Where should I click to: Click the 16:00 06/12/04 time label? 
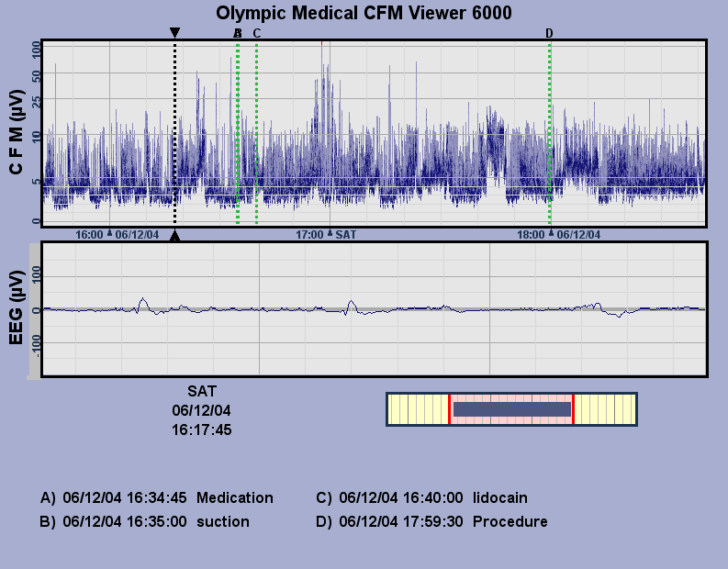[x=117, y=235]
